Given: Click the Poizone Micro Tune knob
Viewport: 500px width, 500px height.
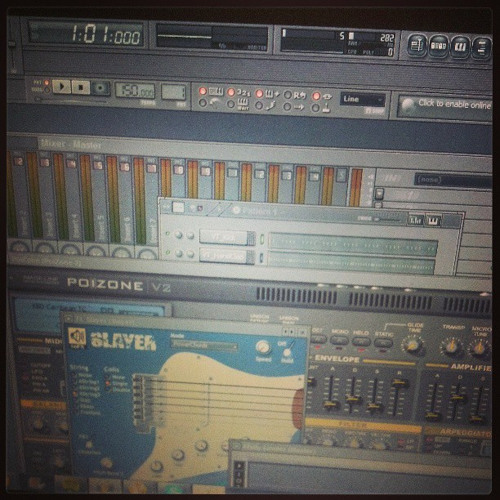Looking at the screenshot, I should point(479,348).
